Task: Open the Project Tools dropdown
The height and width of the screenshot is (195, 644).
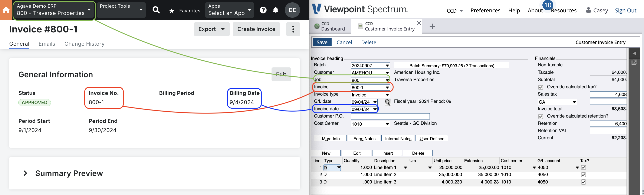Action: pyautogui.click(x=121, y=10)
